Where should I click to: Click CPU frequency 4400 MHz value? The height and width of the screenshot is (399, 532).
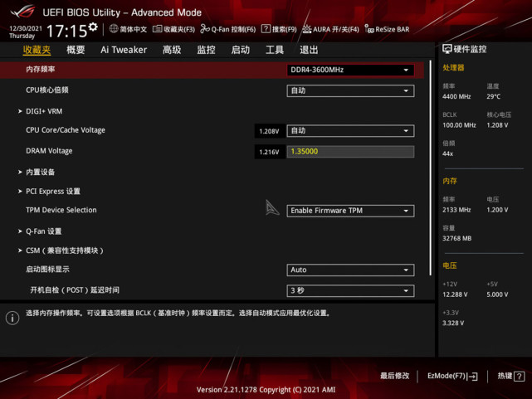pos(456,96)
